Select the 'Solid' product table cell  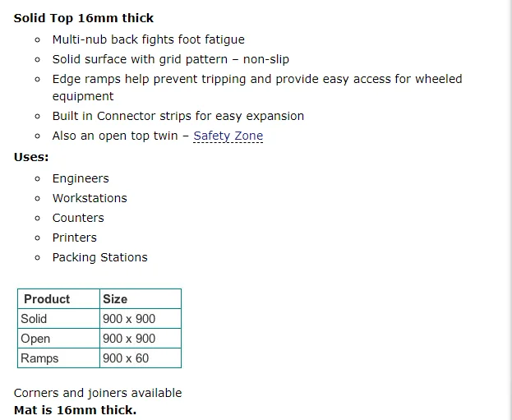(x=34, y=319)
